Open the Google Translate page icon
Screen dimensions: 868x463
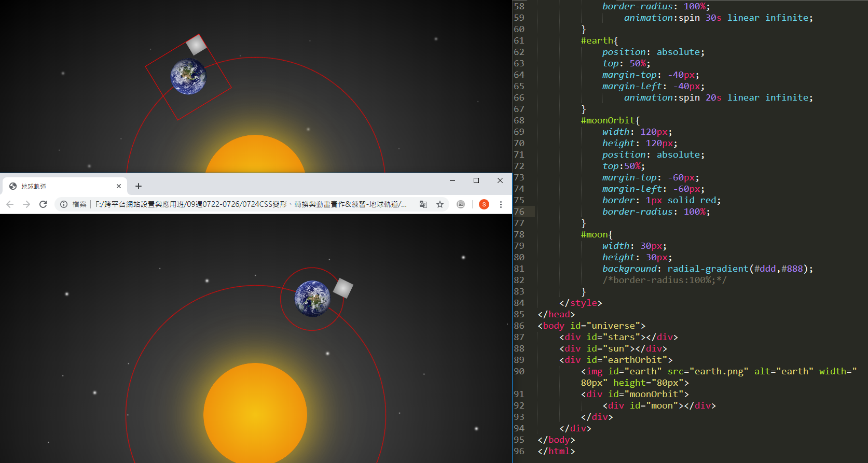[423, 204]
